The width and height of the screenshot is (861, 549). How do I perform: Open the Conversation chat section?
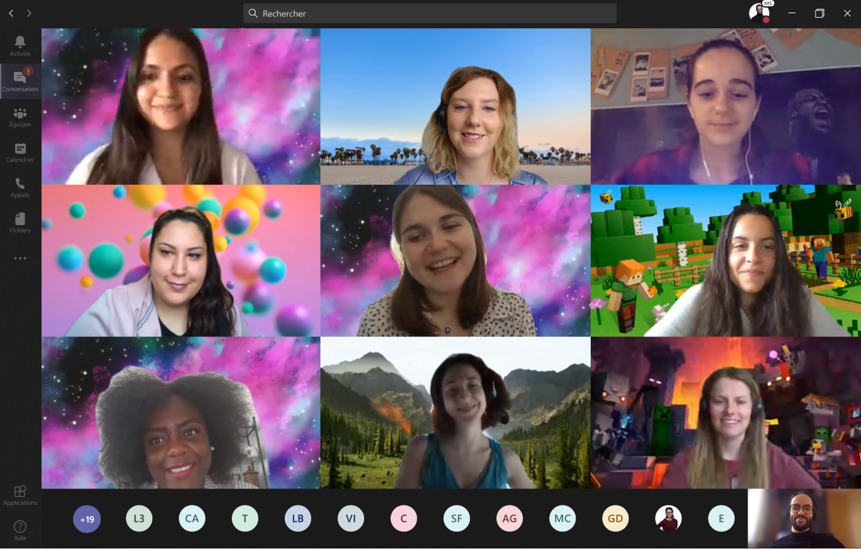(x=20, y=80)
